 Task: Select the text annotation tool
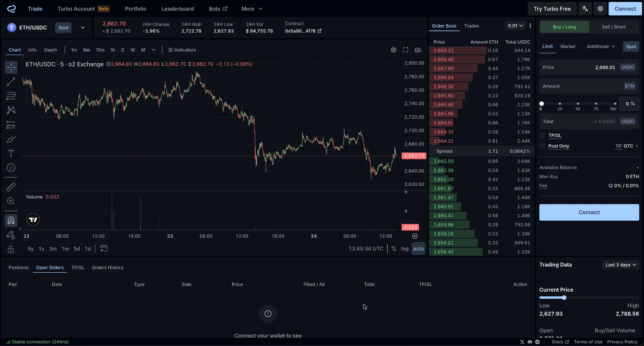[11, 154]
